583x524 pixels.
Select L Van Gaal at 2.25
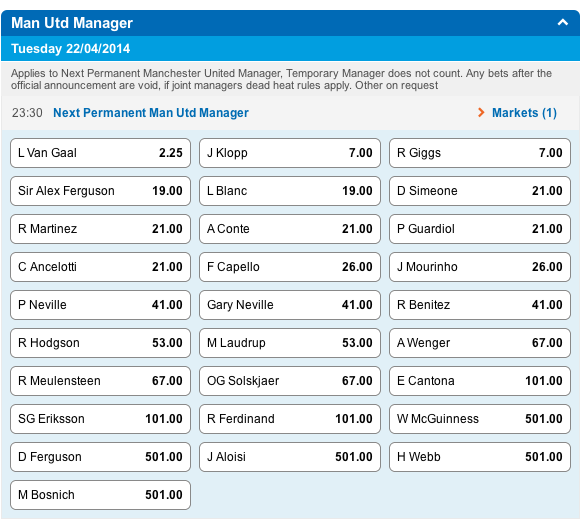(x=100, y=153)
